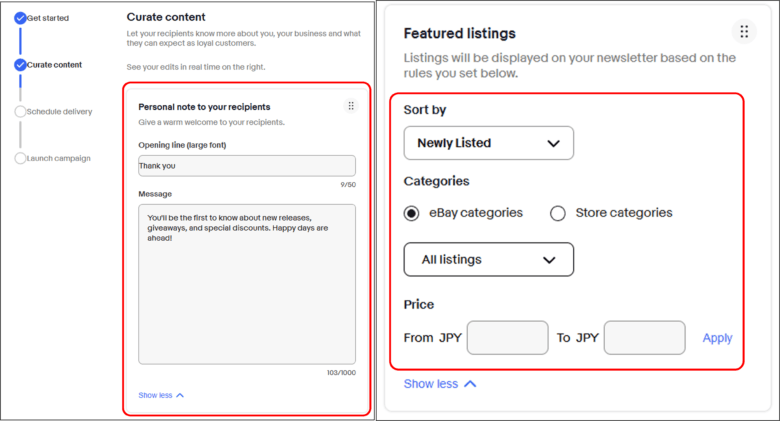Grab the Personal note card drag handle
This screenshot has width=780, height=421.
coord(350,106)
